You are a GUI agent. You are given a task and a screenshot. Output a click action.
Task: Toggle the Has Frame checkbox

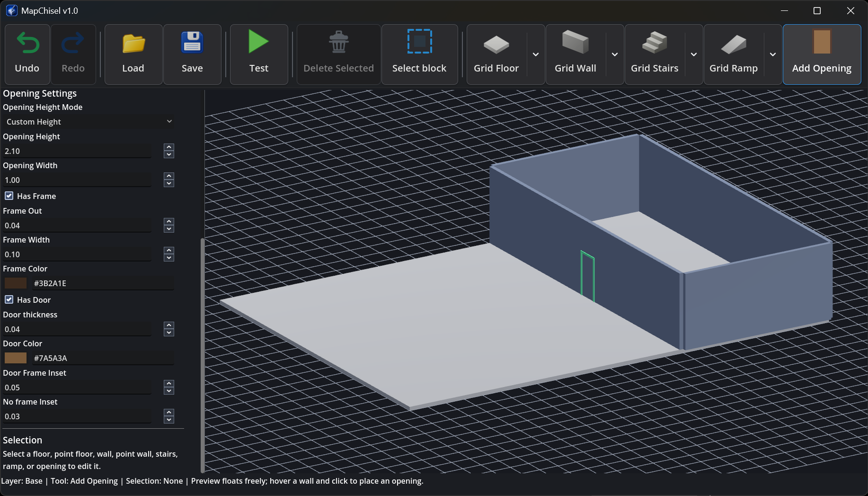(x=9, y=196)
